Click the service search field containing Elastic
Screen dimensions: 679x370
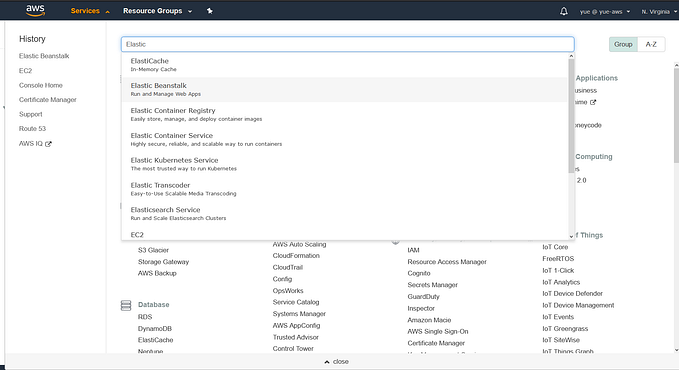[x=348, y=44]
